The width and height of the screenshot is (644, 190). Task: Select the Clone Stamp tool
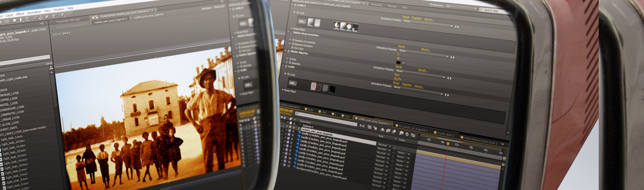pyautogui.click(x=41, y=17)
